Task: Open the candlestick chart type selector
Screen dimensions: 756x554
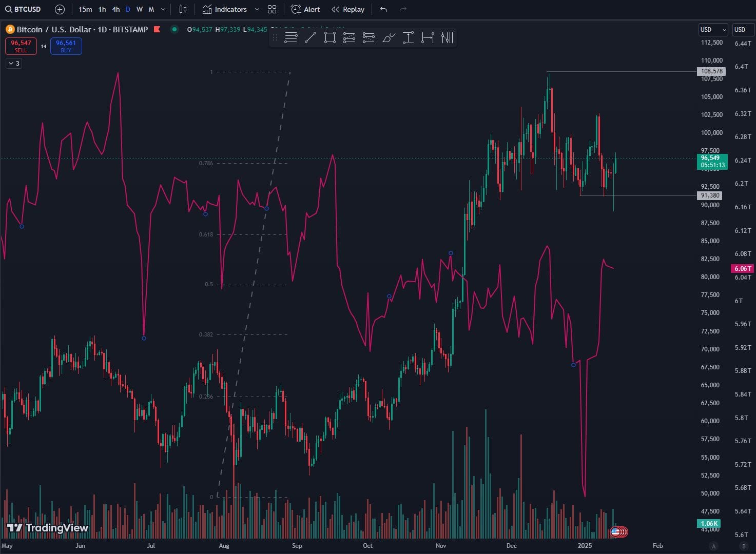Action: click(183, 9)
